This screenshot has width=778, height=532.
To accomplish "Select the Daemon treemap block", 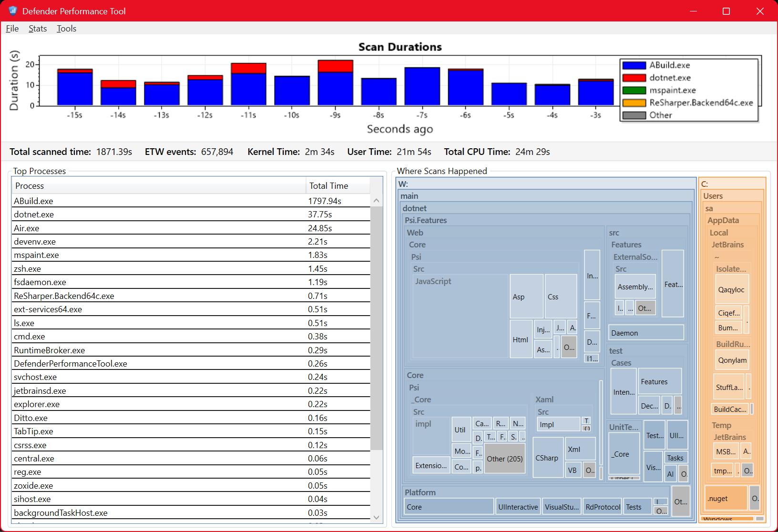I will pos(646,333).
